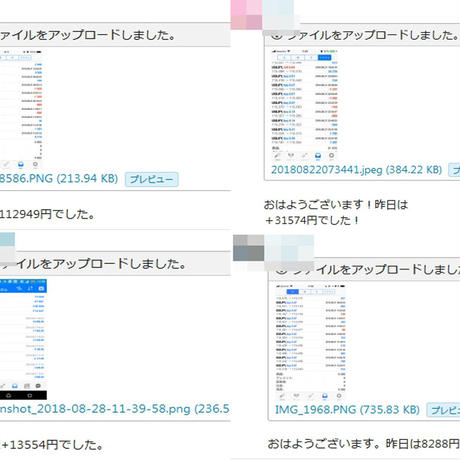The height and width of the screenshot is (460, 460).
Task: Click the preview button next to IMG_1968.PNG
Action: click(444, 410)
